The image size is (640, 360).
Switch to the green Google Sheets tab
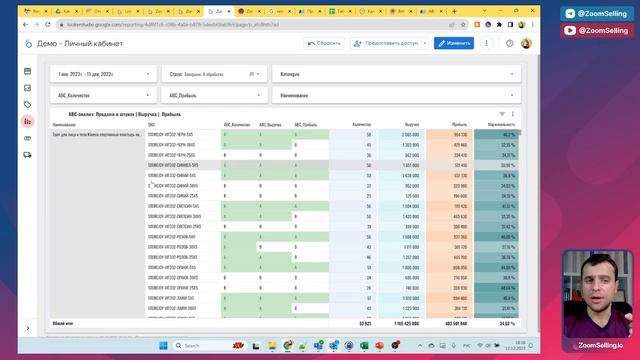[340, 11]
